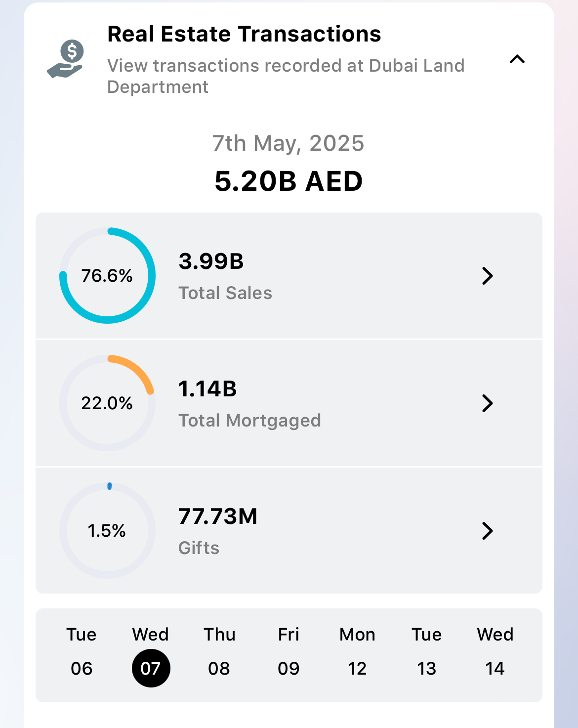Open Total Mortgaged details arrow

pos(487,403)
